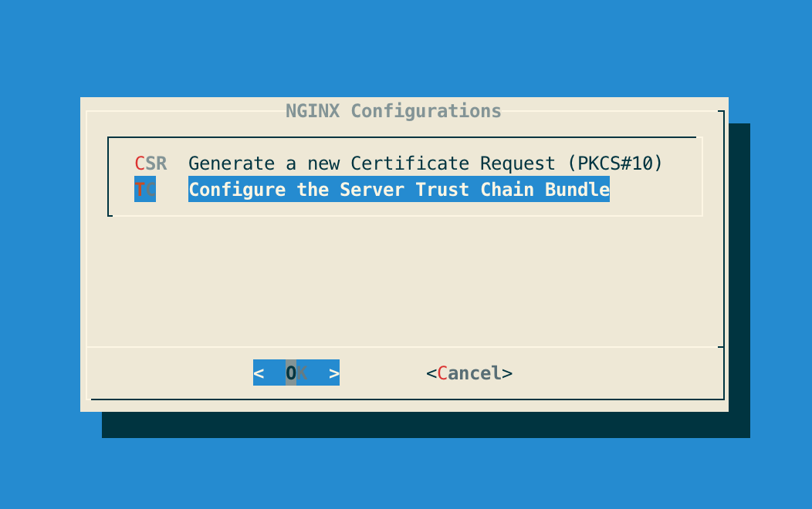Click the NGINX Configurations dialog title
Image resolution: width=812 pixels, height=509 pixels.
coord(393,111)
